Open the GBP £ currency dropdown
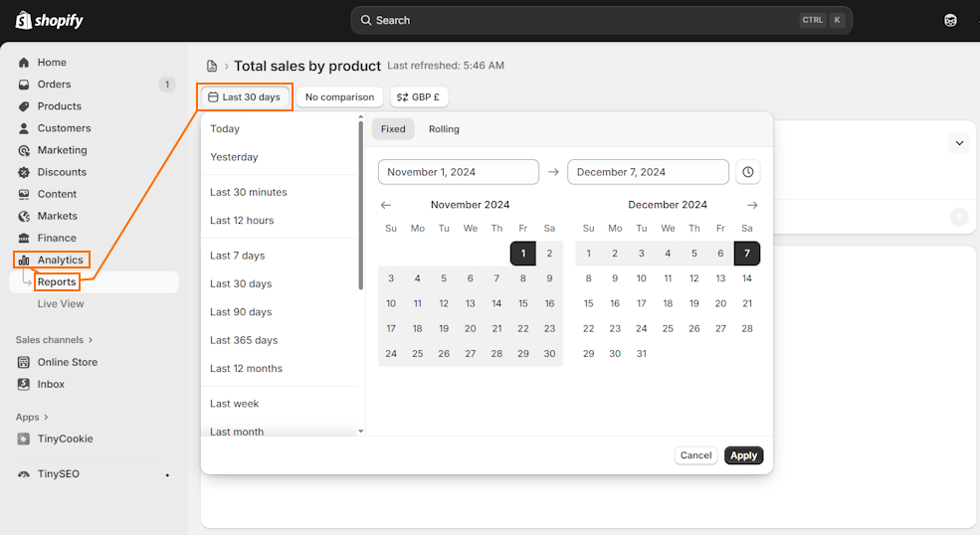Viewport: 980px width, 535px height. tap(419, 96)
